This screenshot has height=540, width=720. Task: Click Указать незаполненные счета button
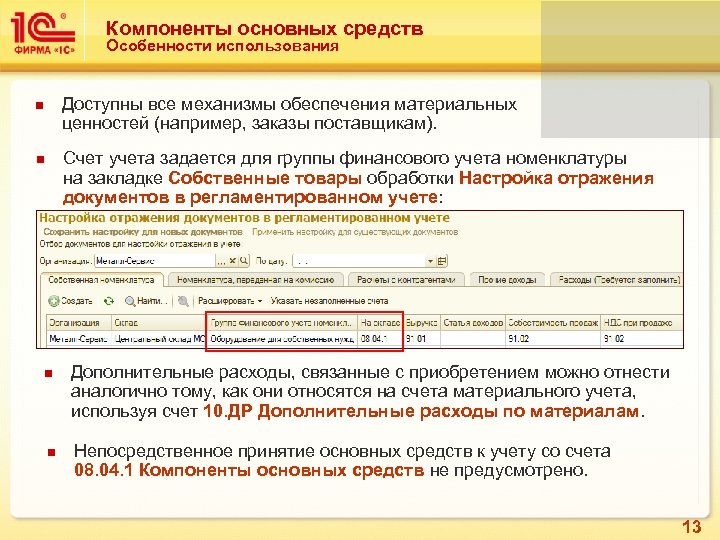tap(329, 301)
